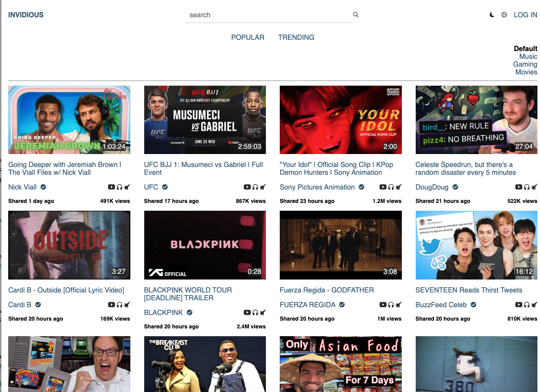Viewport: 540px width, 392px height.
Task: Headphones icon in BLACKPINK row
Action: [255, 312]
